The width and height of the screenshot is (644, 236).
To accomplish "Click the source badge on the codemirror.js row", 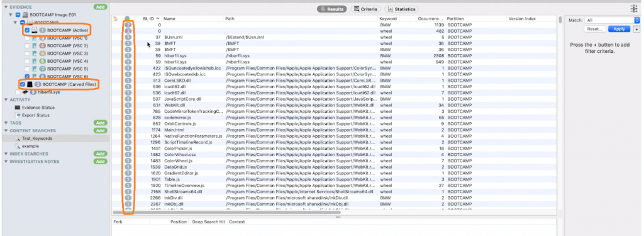I will click(x=128, y=117).
